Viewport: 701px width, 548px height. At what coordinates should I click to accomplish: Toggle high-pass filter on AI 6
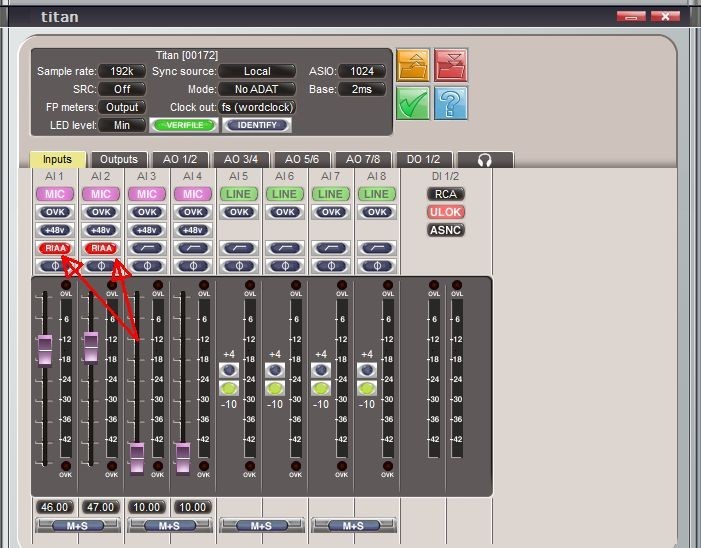tap(285, 248)
